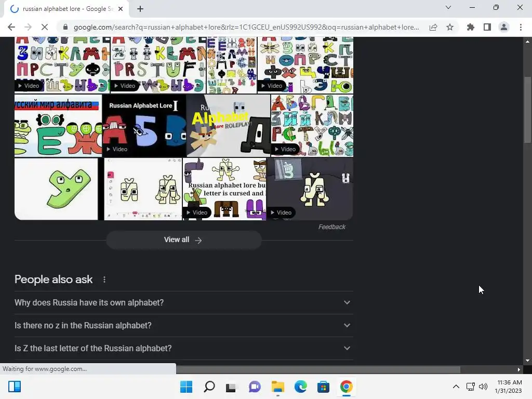Expand Is Z the last letter question
532x399 pixels.
tap(183, 349)
